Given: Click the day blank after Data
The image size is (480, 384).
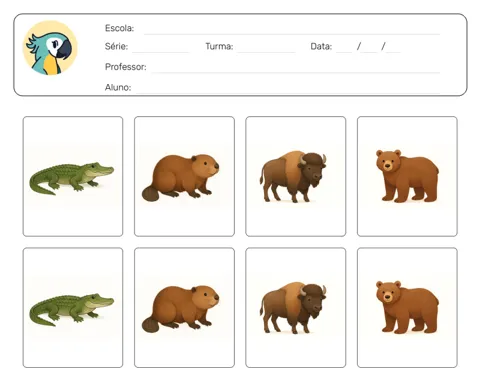Looking at the screenshot, I should (x=344, y=49).
